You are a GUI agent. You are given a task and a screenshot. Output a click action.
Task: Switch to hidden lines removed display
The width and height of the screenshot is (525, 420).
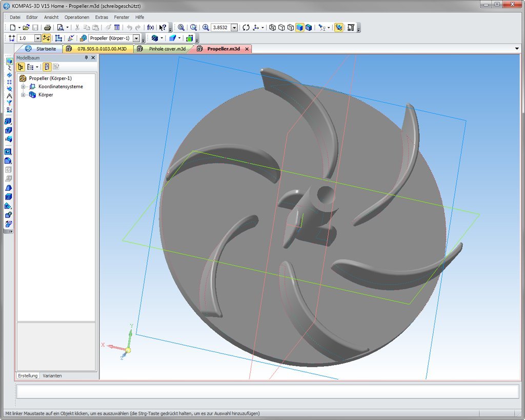(281, 28)
